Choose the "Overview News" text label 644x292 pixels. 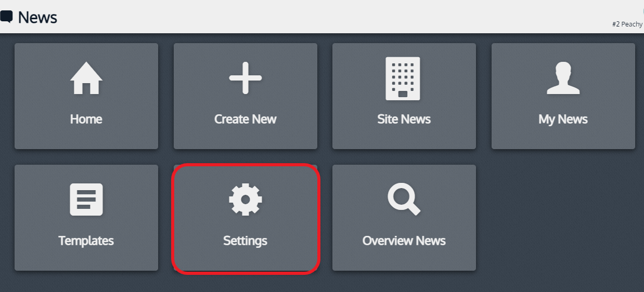tap(404, 241)
